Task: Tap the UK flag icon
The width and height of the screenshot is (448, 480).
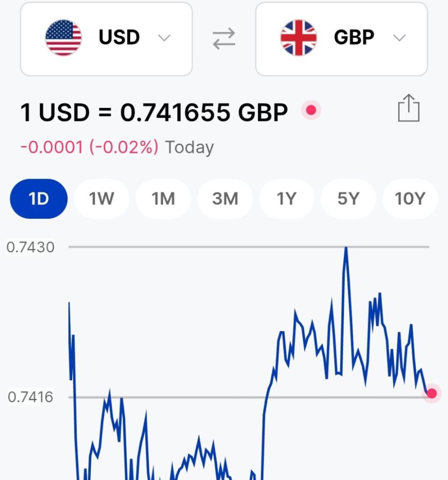Action: click(299, 37)
